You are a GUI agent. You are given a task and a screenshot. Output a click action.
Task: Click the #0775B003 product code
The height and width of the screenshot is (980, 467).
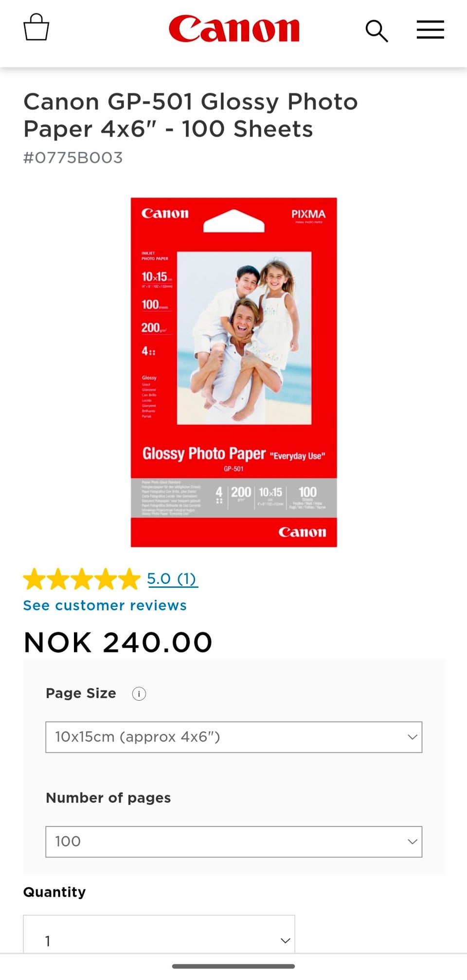click(73, 158)
